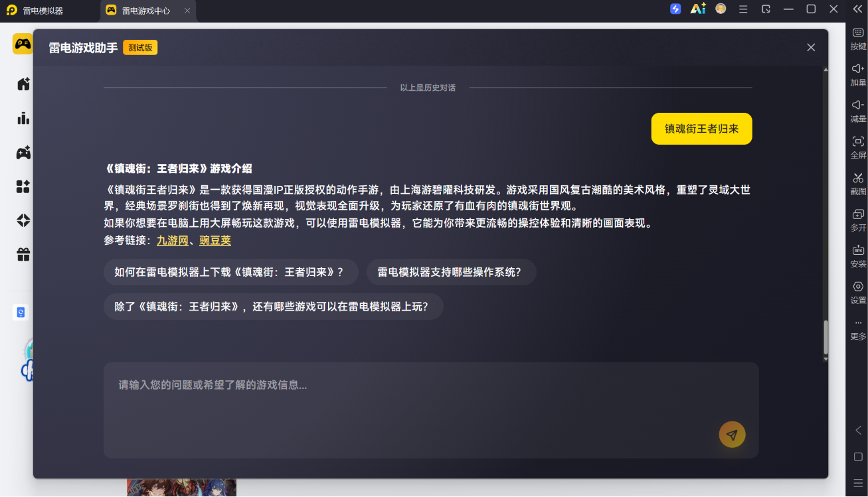Click the mini-window mode icon in title bar
The image size is (868, 497).
point(766,9)
